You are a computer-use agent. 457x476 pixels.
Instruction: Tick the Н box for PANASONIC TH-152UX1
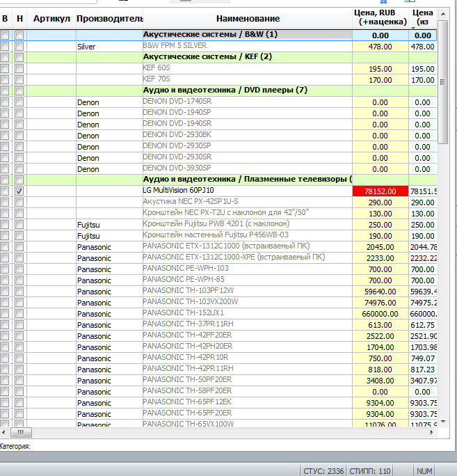coord(19,314)
